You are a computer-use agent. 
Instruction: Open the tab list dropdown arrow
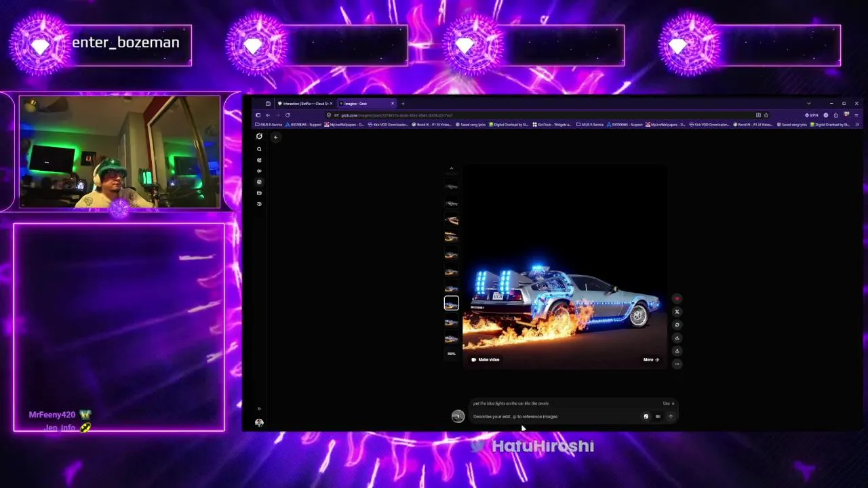point(808,104)
